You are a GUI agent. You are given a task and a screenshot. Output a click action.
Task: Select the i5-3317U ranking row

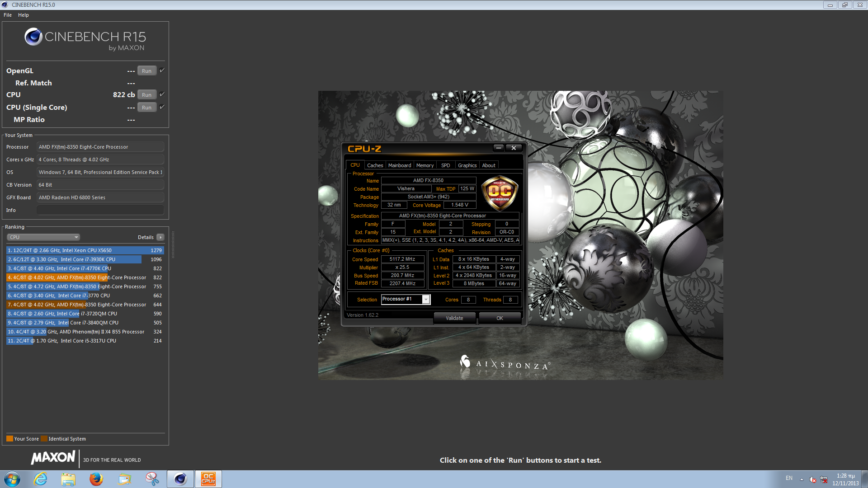pyautogui.click(x=85, y=341)
